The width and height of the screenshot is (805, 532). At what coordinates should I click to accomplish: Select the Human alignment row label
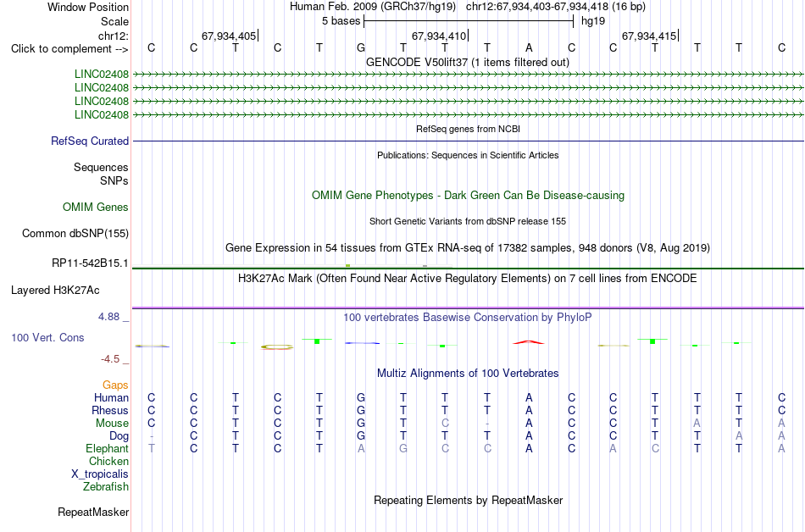point(111,398)
